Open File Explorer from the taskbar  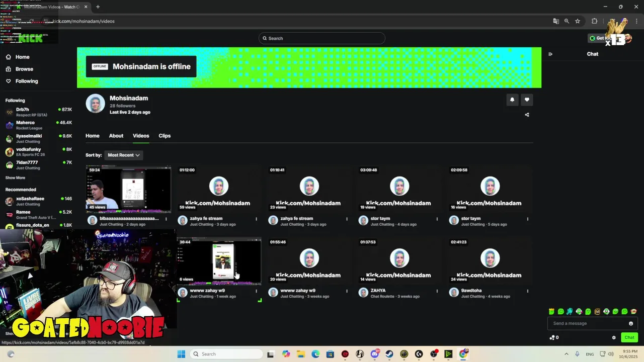click(x=300, y=354)
